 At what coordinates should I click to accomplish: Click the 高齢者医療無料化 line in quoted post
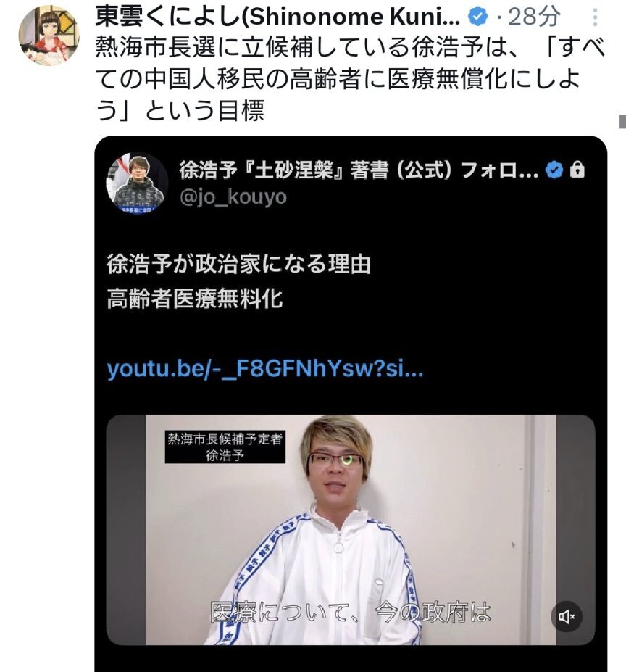coord(194,299)
